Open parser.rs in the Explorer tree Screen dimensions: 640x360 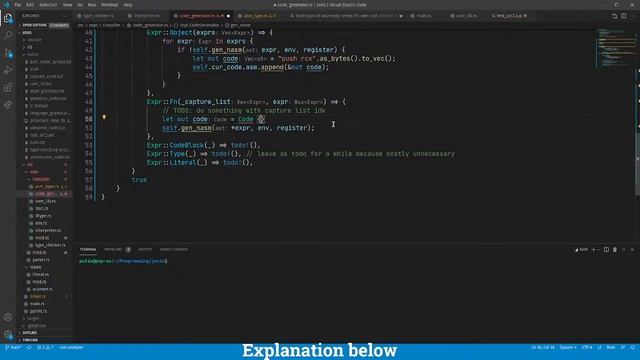click(41, 260)
